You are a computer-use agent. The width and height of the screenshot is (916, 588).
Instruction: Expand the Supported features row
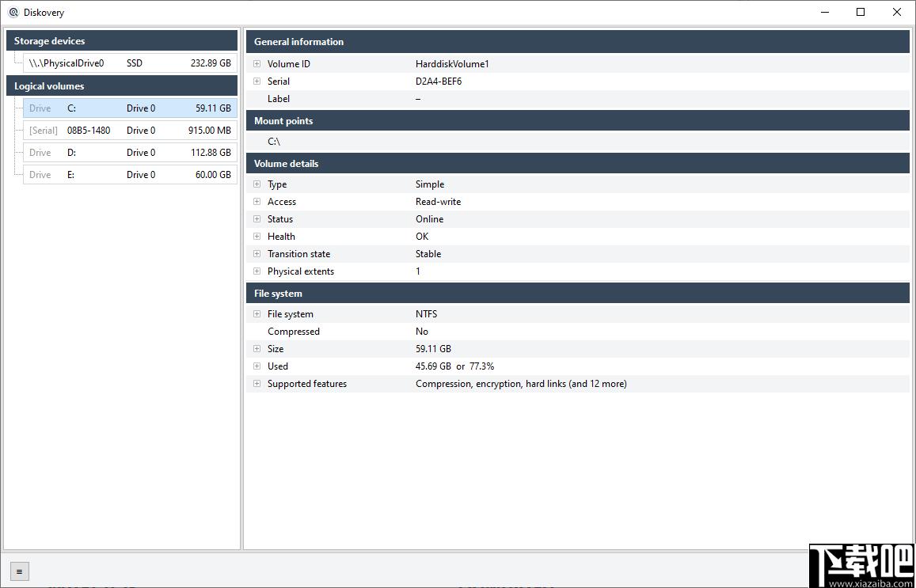tap(257, 384)
